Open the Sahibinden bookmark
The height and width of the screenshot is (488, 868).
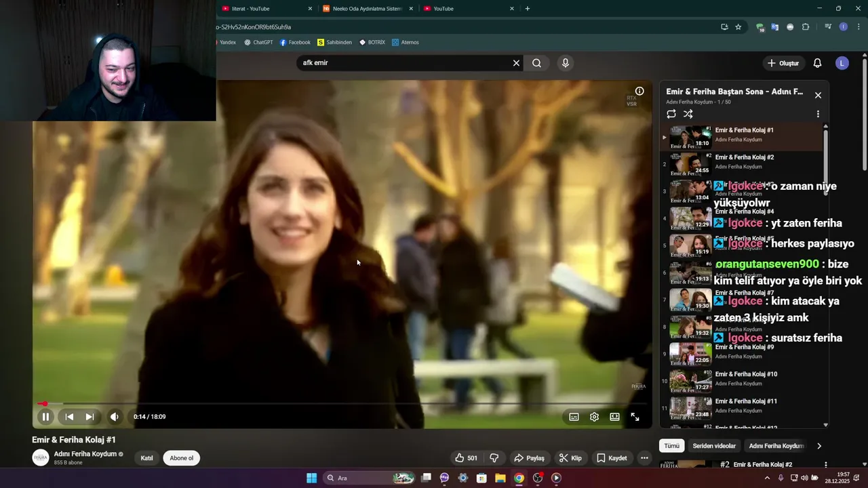click(334, 43)
